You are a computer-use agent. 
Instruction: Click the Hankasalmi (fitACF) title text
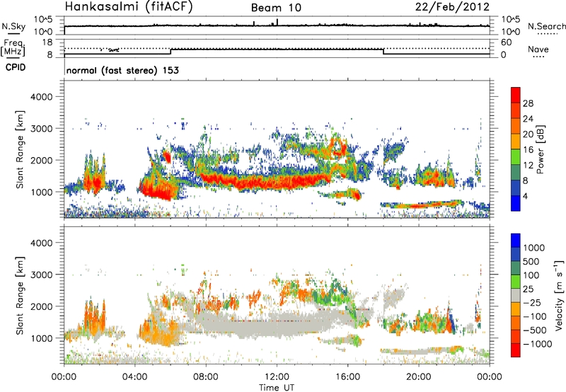click(x=129, y=7)
